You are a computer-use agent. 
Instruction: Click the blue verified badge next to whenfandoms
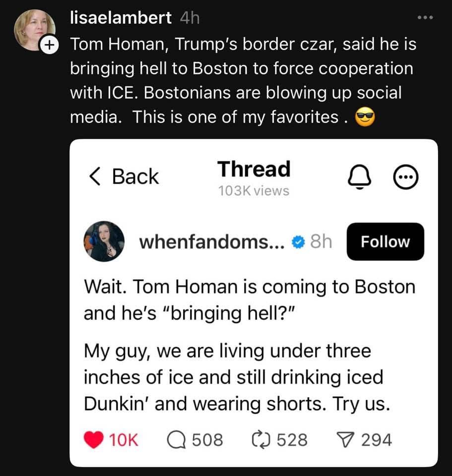coord(298,242)
